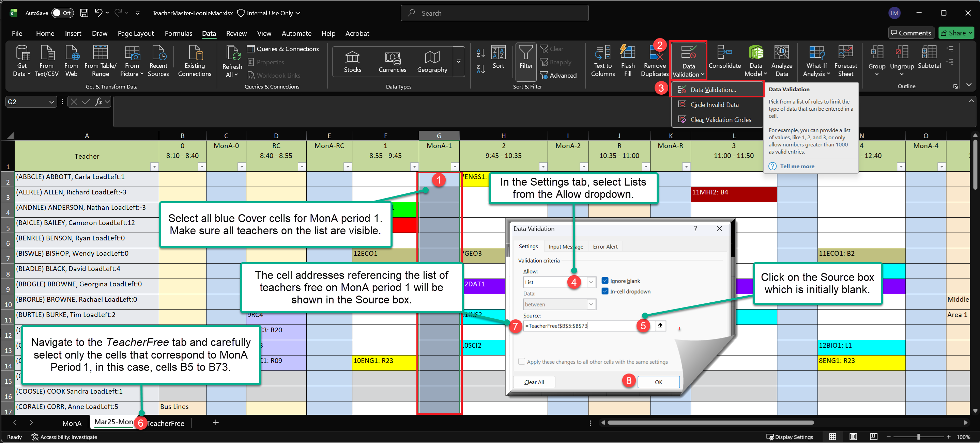Toggle the AutoSave switch
The width and height of the screenshot is (980, 443).
(x=62, y=13)
